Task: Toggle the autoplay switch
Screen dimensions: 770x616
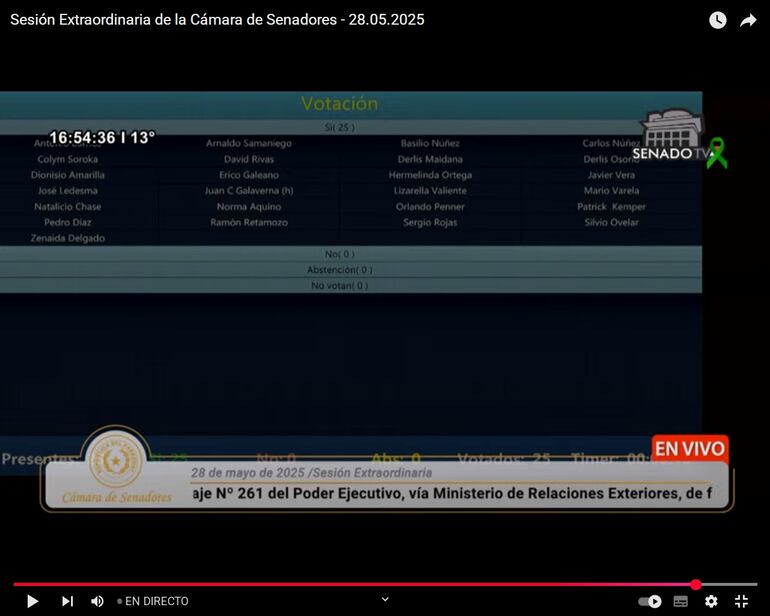Action: [650, 601]
